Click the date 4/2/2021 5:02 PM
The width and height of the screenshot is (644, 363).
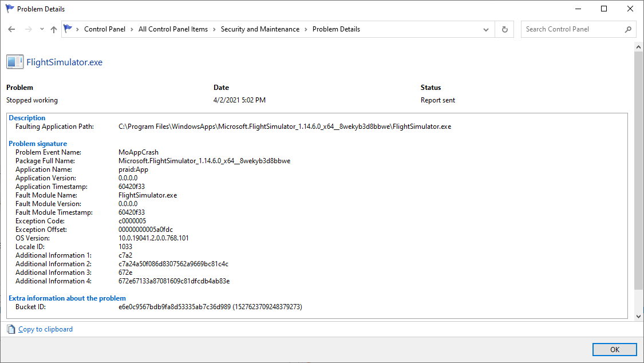point(239,100)
